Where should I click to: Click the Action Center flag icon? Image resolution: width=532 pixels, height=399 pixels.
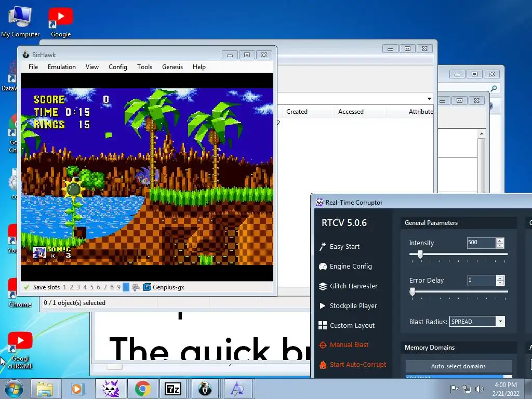(454, 389)
